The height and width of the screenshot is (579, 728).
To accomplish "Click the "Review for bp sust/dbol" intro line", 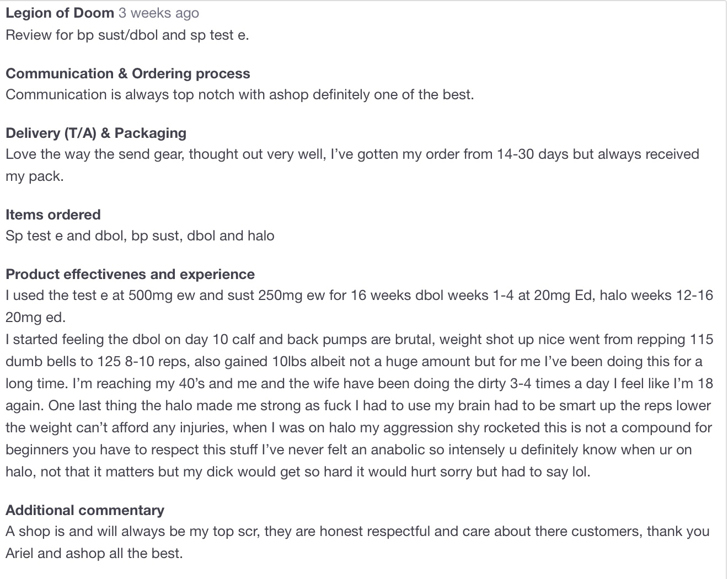I will (127, 35).
